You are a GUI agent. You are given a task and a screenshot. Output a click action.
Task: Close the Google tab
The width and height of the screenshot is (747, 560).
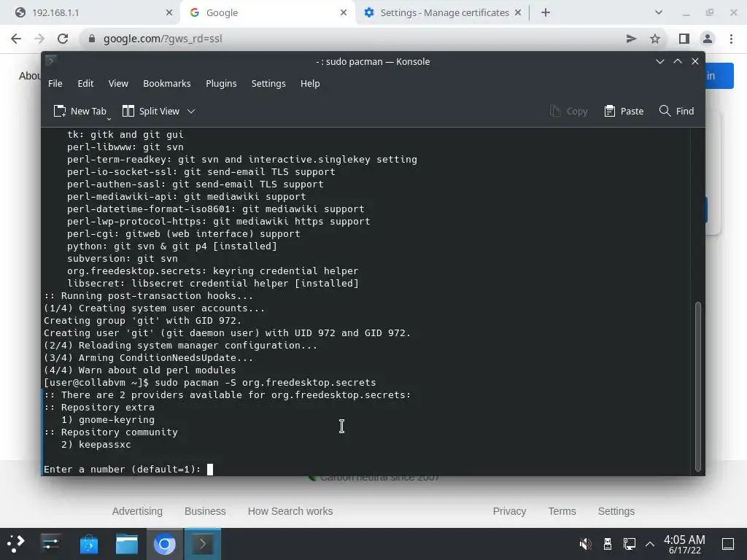344,13
